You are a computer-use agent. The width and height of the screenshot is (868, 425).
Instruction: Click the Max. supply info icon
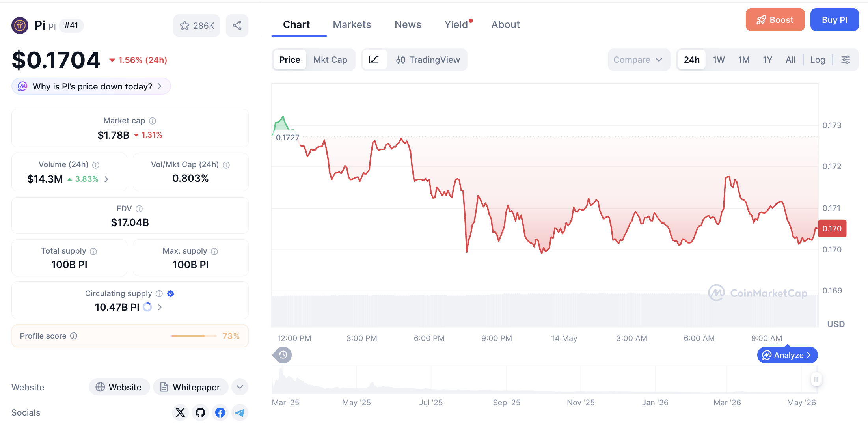coord(214,251)
